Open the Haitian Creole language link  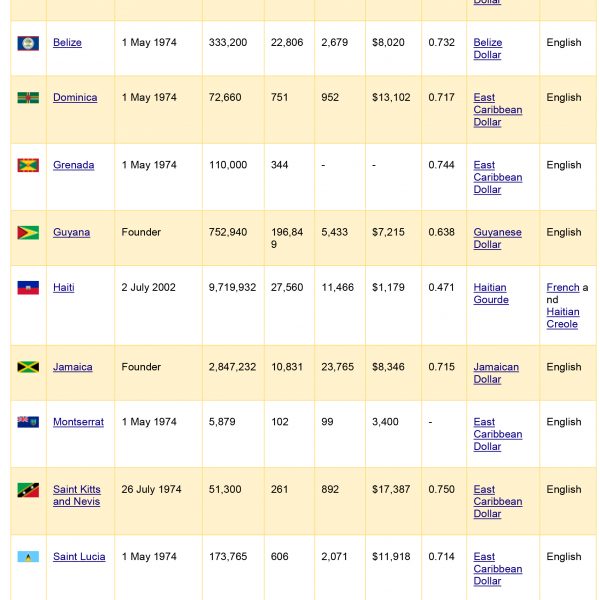point(562,318)
